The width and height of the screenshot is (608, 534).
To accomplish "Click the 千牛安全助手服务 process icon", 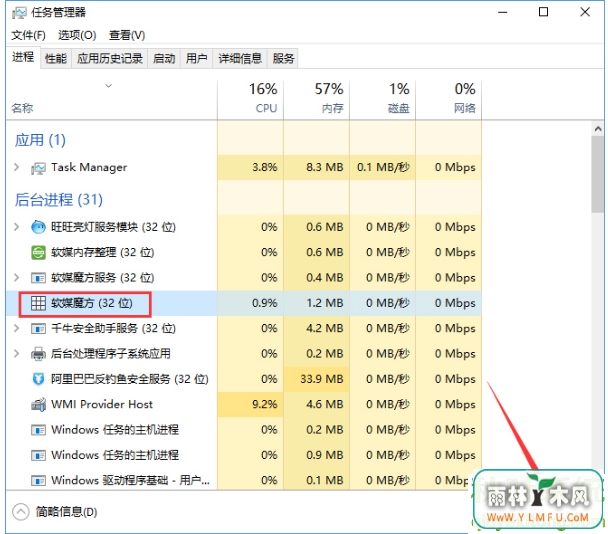I will tap(38, 329).
